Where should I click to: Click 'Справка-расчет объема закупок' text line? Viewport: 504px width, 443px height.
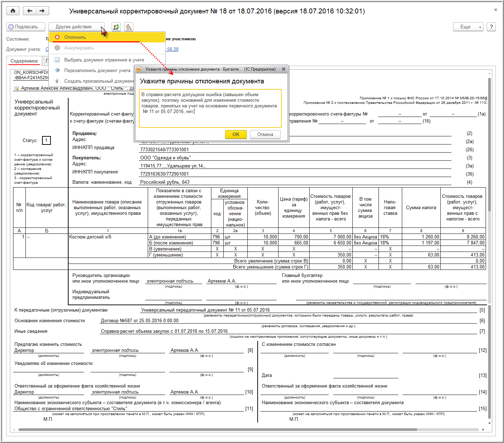click(x=164, y=331)
